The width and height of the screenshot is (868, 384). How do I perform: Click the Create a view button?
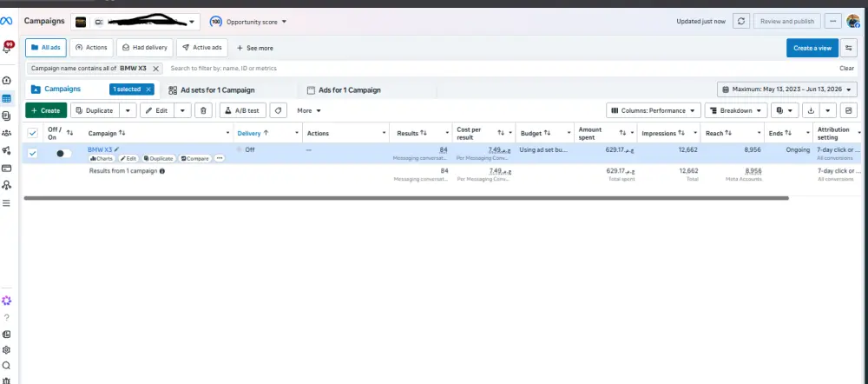click(x=812, y=48)
